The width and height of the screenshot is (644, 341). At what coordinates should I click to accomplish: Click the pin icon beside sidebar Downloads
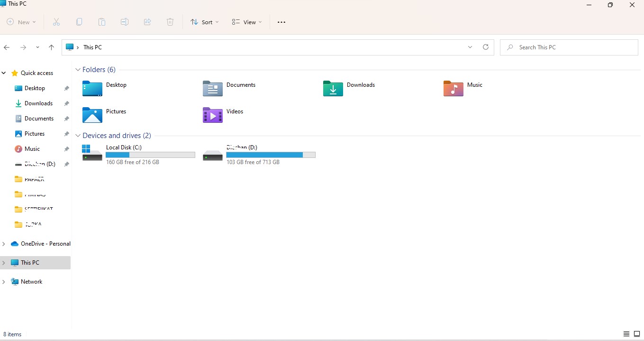coord(67,103)
